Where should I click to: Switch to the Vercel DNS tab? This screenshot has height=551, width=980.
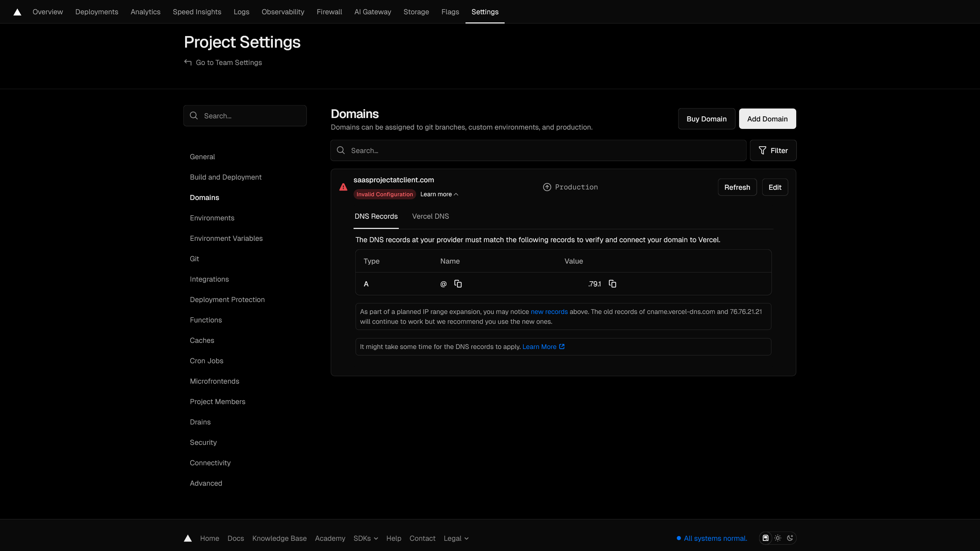click(x=430, y=216)
